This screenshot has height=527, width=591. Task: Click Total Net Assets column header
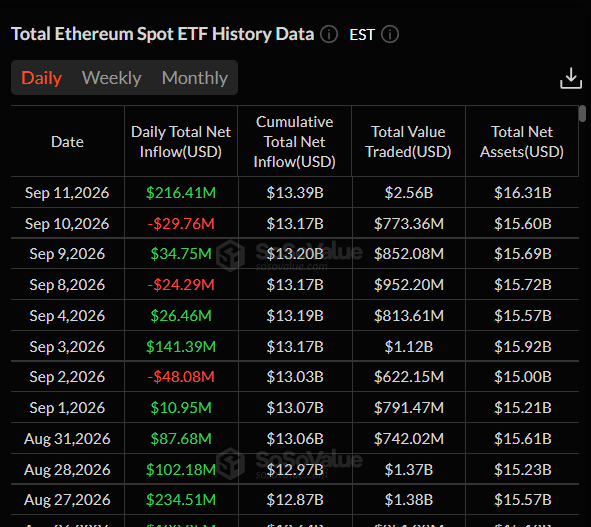click(522, 142)
